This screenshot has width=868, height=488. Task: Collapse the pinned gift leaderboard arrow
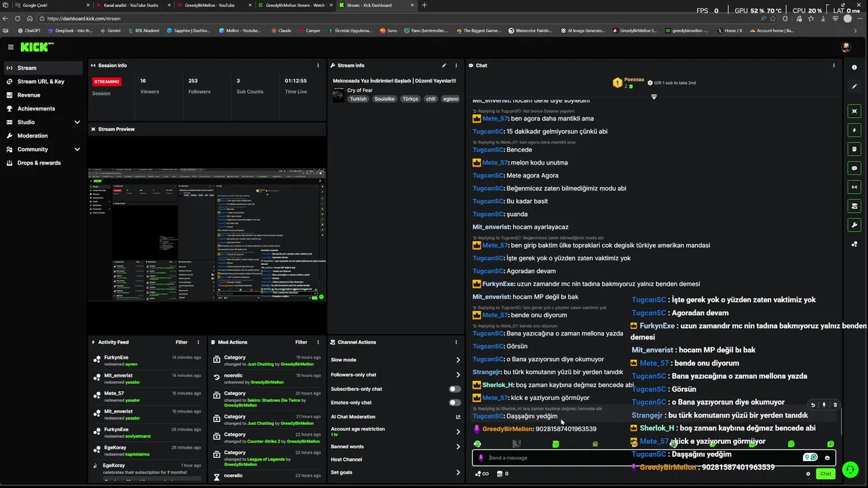pyautogui.click(x=654, y=96)
